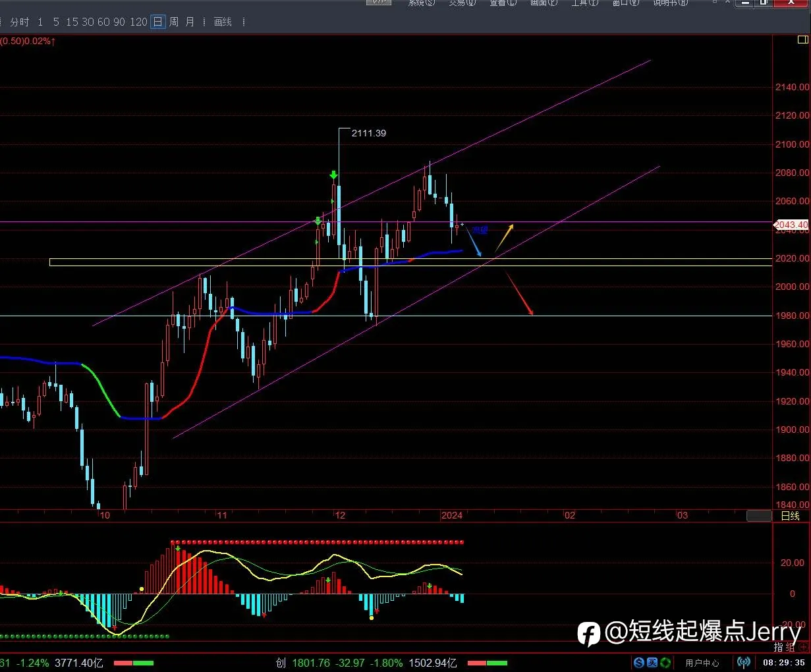Click the 1980.00 price axis label

pos(793,316)
